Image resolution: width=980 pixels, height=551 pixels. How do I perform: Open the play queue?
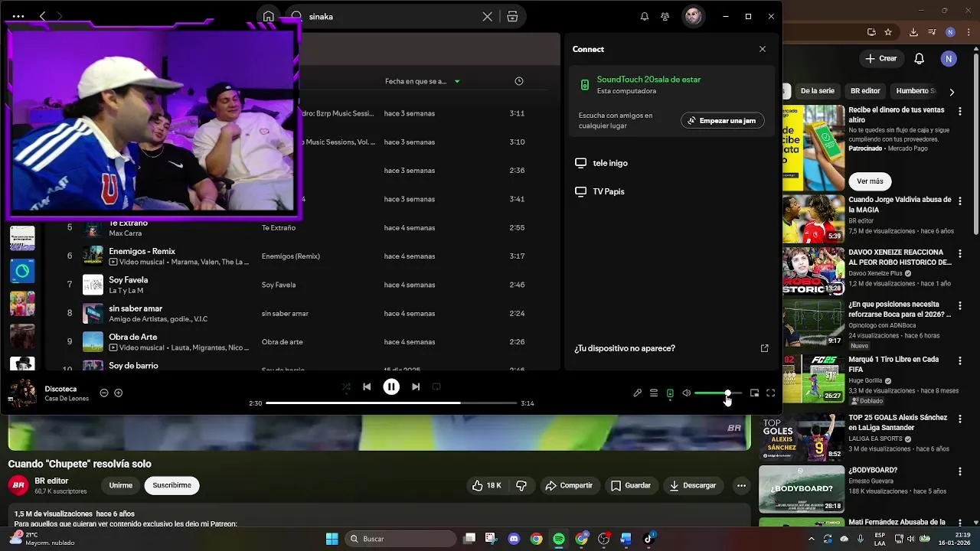click(x=654, y=393)
